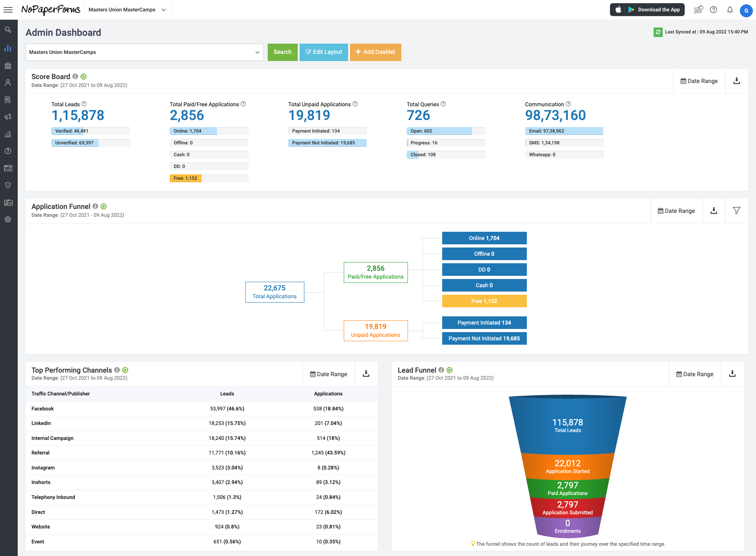This screenshot has height=556, width=756.
Task: Click the Free 1,152 yellow funnel bar
Action: point(484,301)
